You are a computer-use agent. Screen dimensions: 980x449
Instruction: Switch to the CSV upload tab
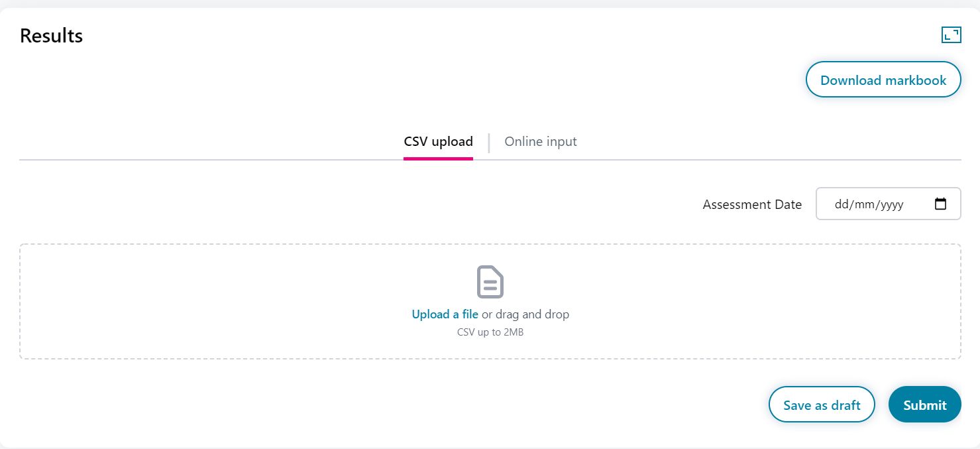[x=438, y=141]
